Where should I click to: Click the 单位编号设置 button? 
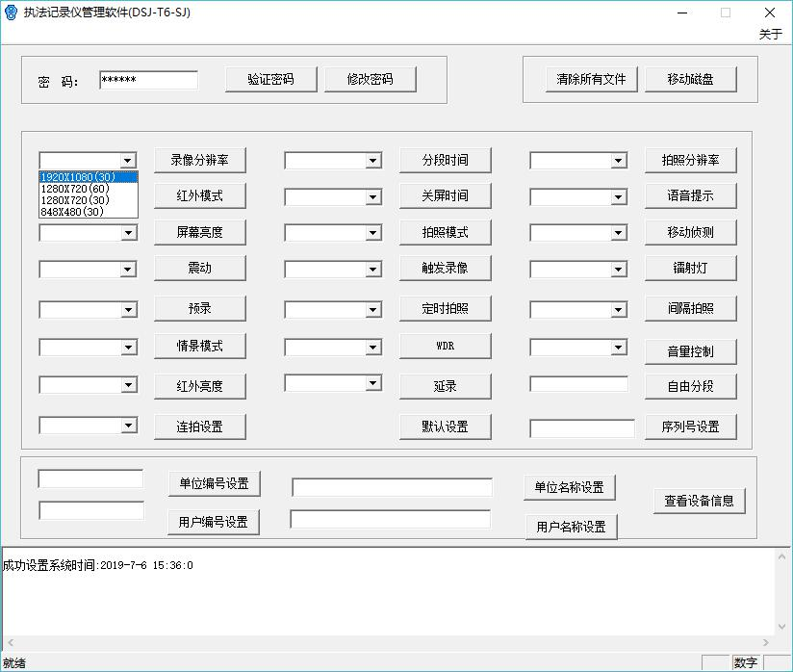click(214, 483)
